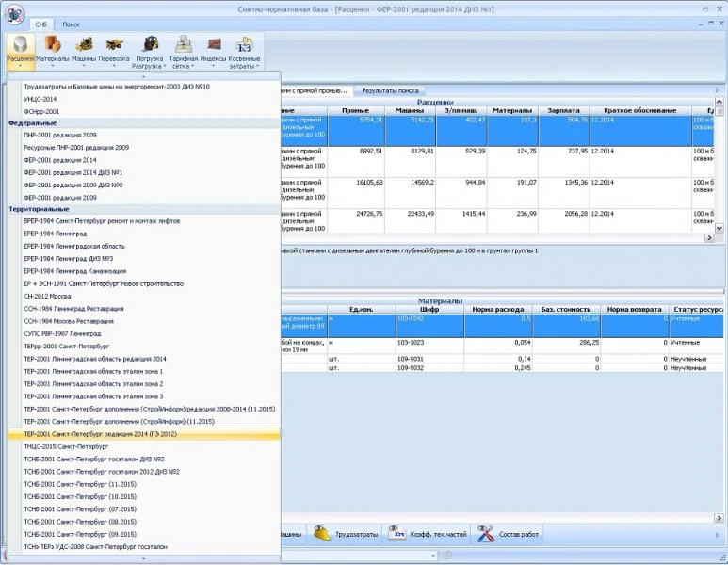Select the Перевозка truck icon

pyautogui.click(x=114, y=52)
